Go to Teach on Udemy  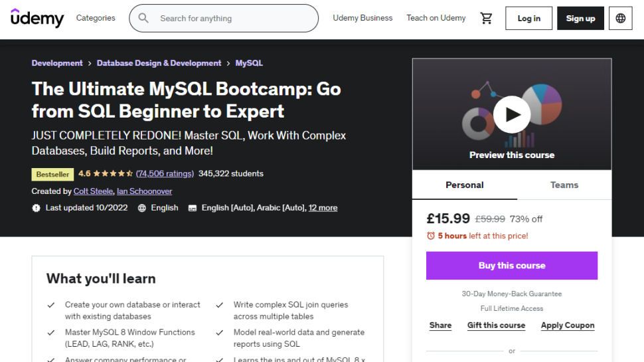pos(436,18)
